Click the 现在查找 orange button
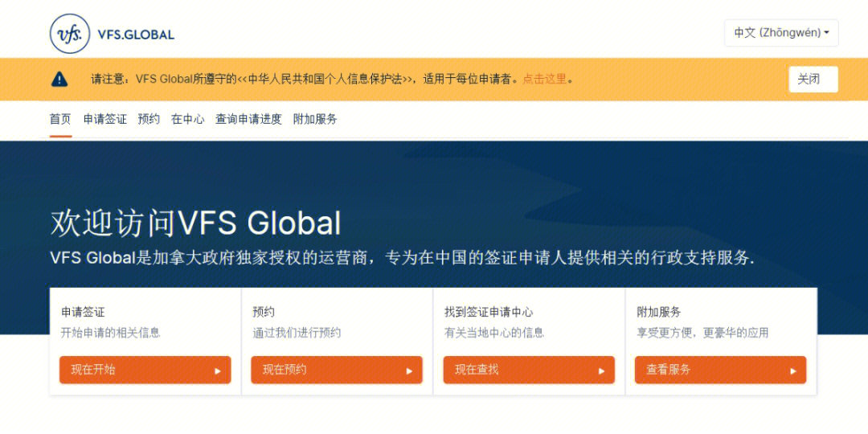The width and height of the screenshot is (868, 434). coord(529,370)
